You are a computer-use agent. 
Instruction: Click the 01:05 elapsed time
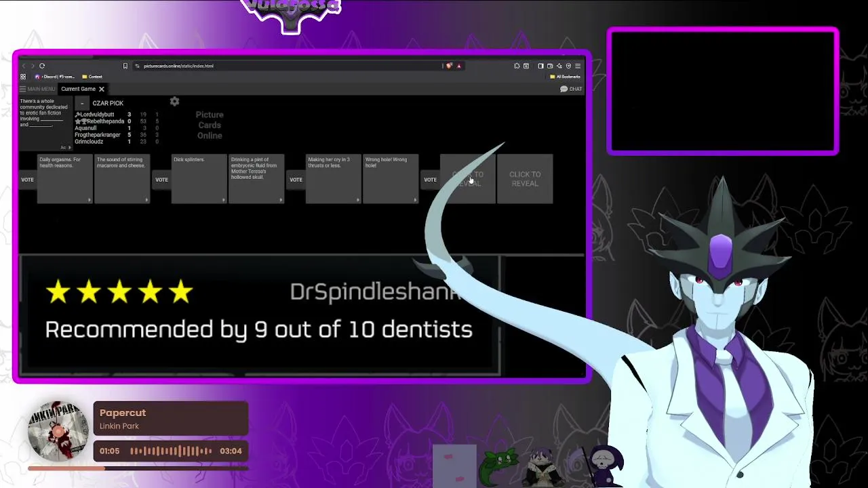point(110,451)
